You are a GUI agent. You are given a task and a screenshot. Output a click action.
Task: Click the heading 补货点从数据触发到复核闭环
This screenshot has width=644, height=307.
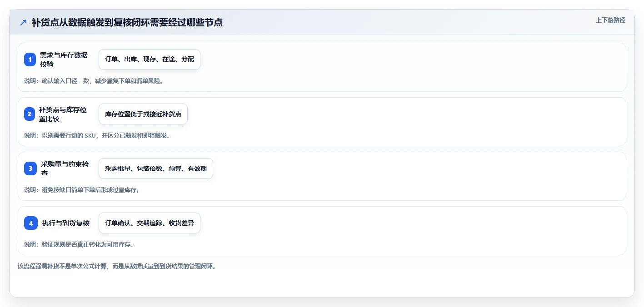127,22
